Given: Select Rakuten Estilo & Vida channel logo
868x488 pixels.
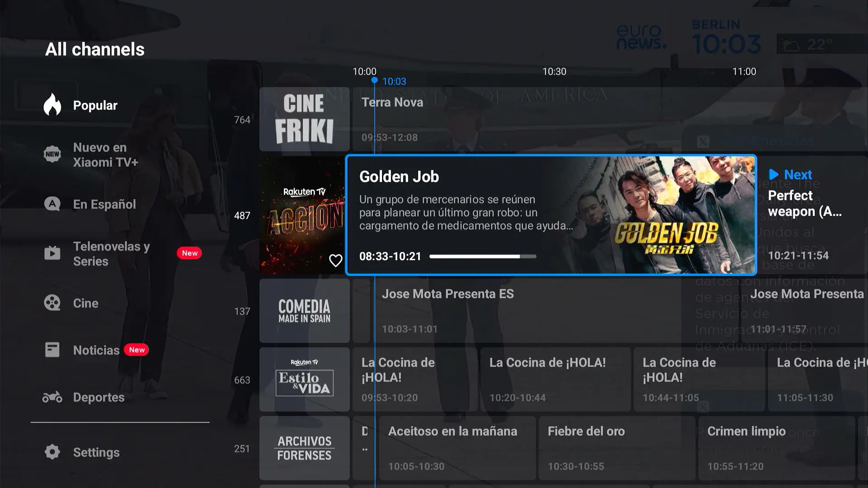Looking at the screenshot, I should tap(304, 380).
